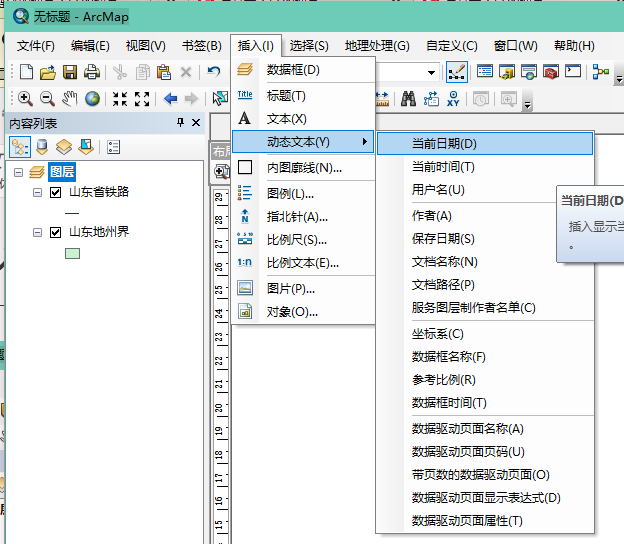Screen dimensions: 624x544
Task: Click the Print icon
Action: (92, 72)
